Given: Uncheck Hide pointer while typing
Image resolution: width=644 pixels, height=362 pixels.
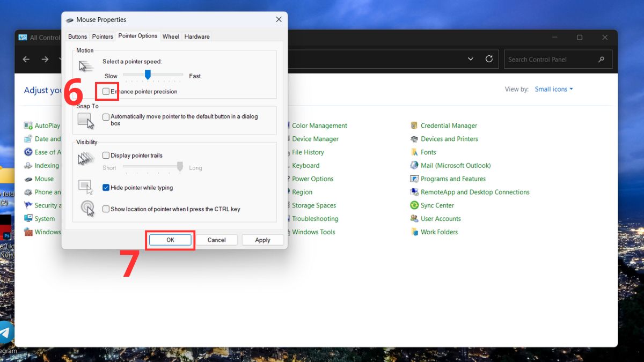Looking at the screenshot, I should [x=106, y=188].
